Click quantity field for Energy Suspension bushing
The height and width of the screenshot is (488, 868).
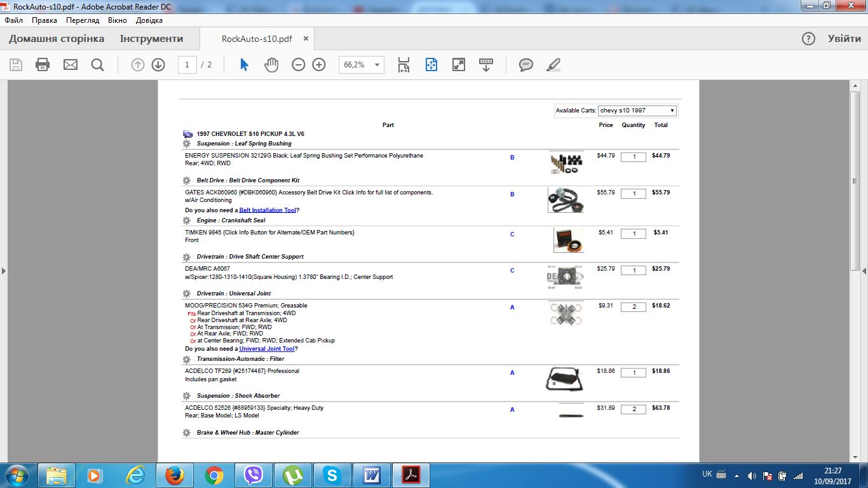[x=634, y=157]
